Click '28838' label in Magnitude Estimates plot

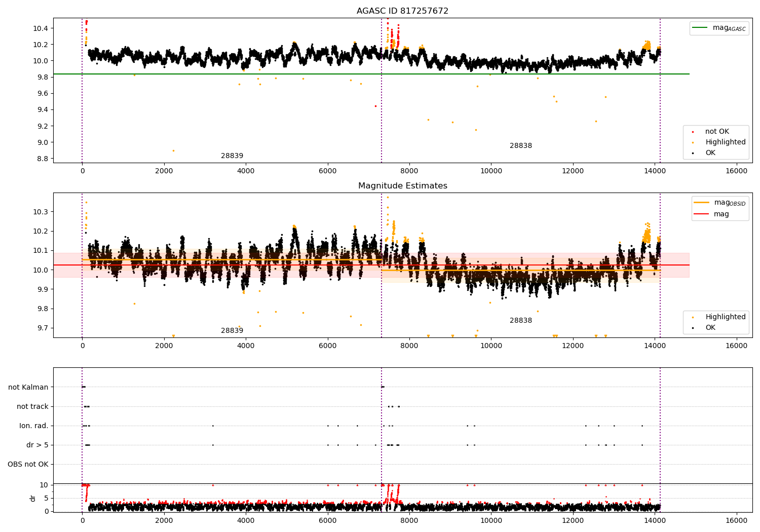pyautogui.click(x=521, y=320)
